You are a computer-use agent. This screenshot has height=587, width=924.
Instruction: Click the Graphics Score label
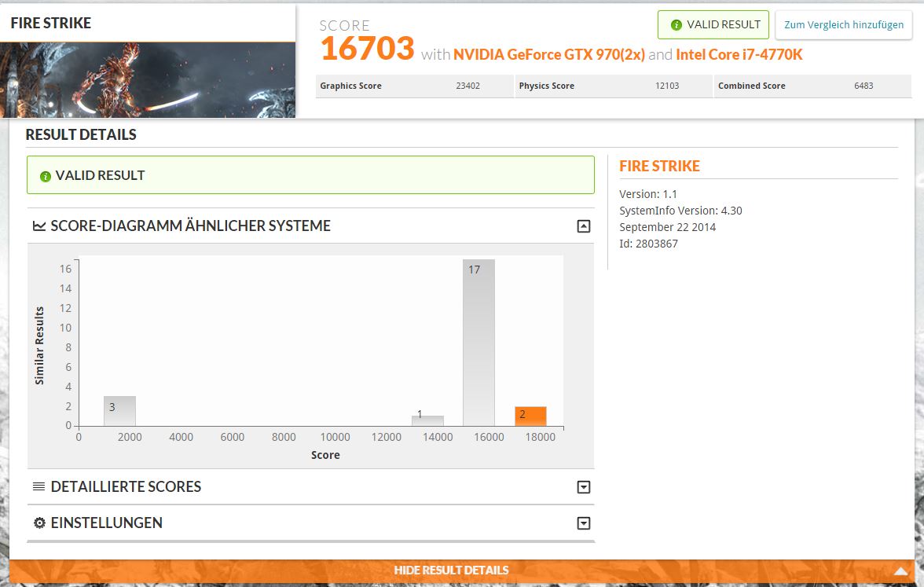(x=350, y=86)
